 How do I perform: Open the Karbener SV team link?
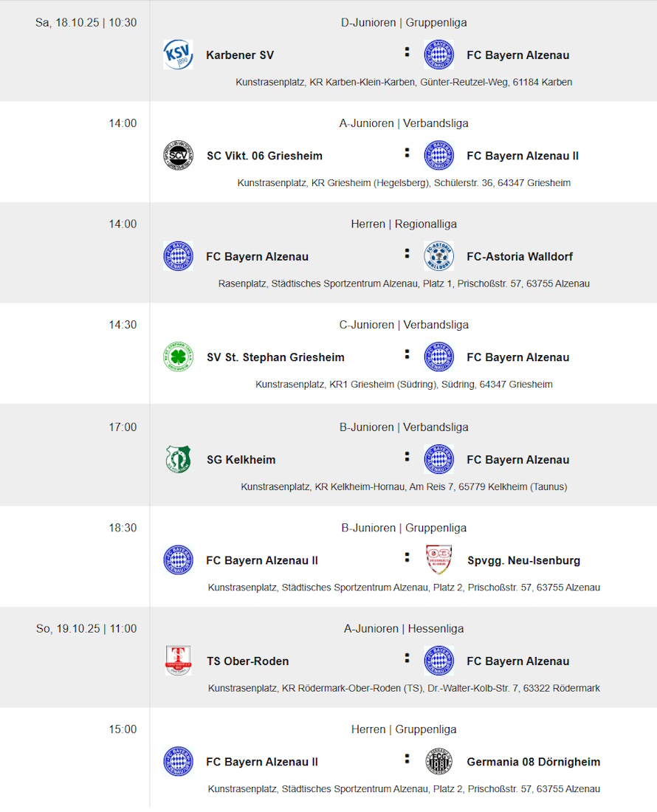tap(240, 55)
